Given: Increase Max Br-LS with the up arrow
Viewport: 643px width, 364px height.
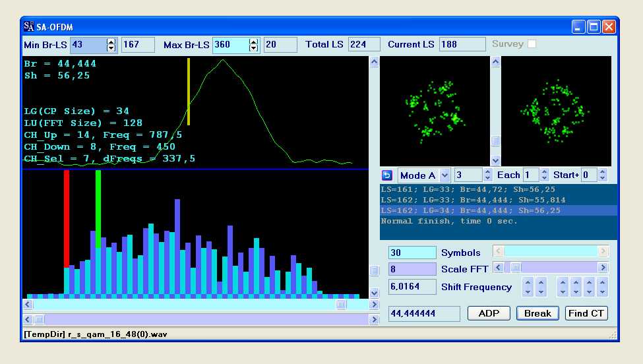Looking at the screenshot, I should (x=254, y=42).
